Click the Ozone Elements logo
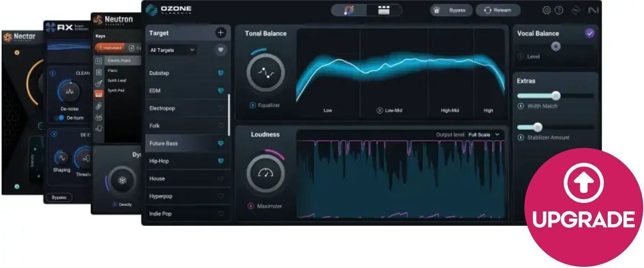The image size is (644, 268). pyautogui.click(x=168, y=10)
